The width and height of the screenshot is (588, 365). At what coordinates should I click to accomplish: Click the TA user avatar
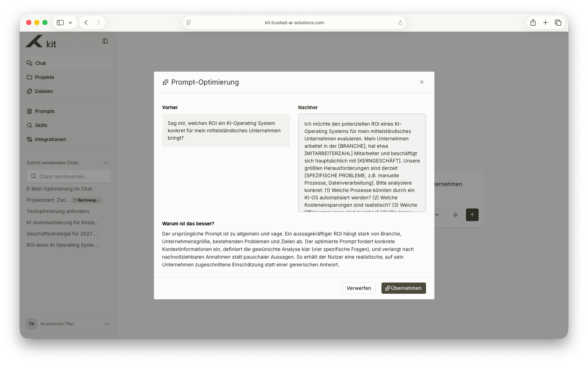tap(32, 324)
